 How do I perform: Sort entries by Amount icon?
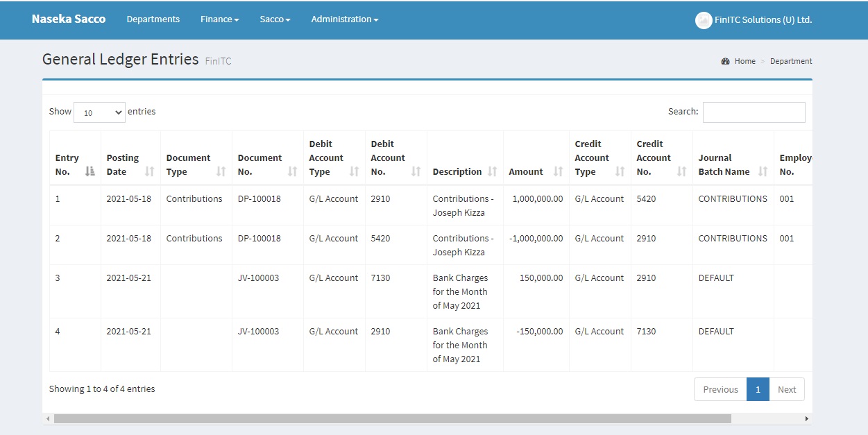[x=558, y=171]
